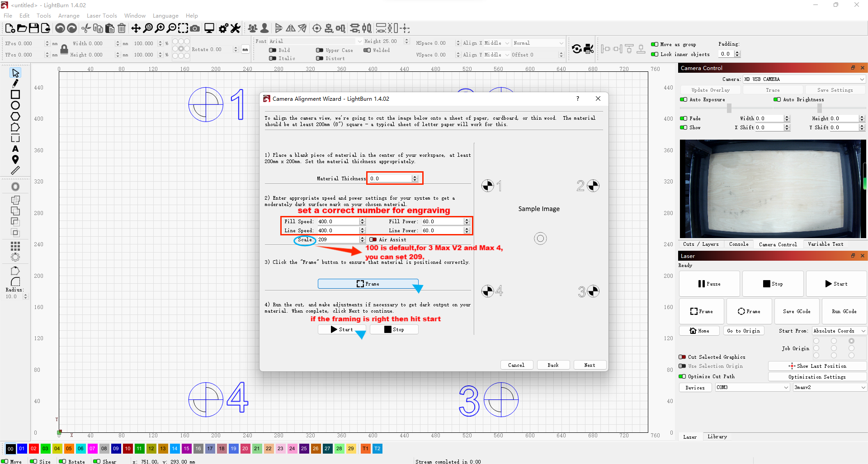868x464 pixels.
Task: Select red layer 02 color swatch
Action: click(33, 449)
